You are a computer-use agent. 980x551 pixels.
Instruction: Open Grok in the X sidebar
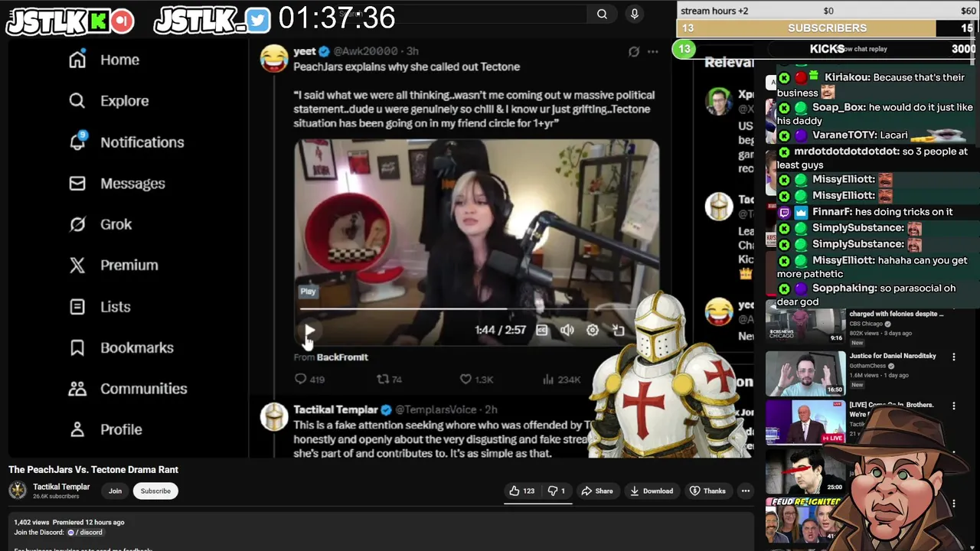(x=100, y=224)
